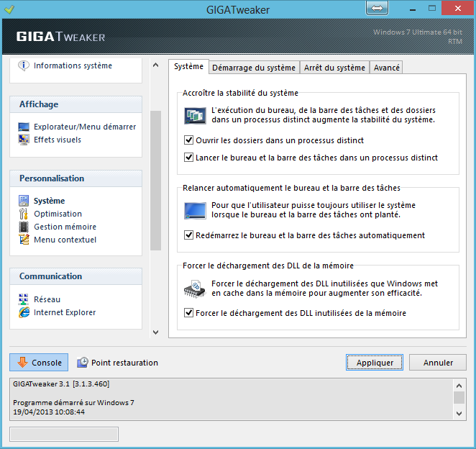Switch to the Système tab

point(188,66)
